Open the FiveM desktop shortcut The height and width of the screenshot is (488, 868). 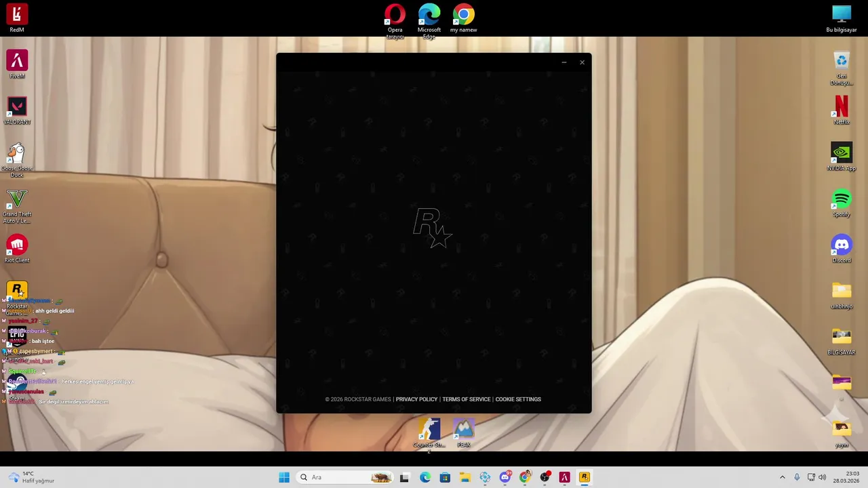pos(17,64)
